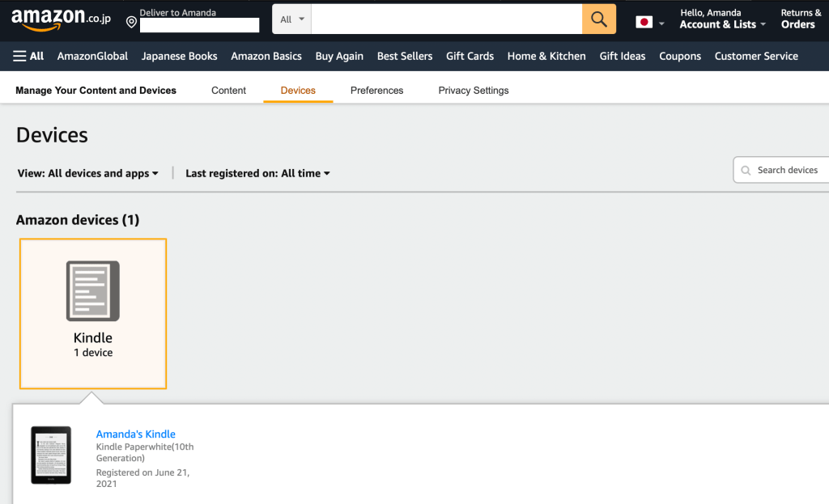829x504 pixels.
Task: Open Account & Lists dropdown menu
Action: 722,24
